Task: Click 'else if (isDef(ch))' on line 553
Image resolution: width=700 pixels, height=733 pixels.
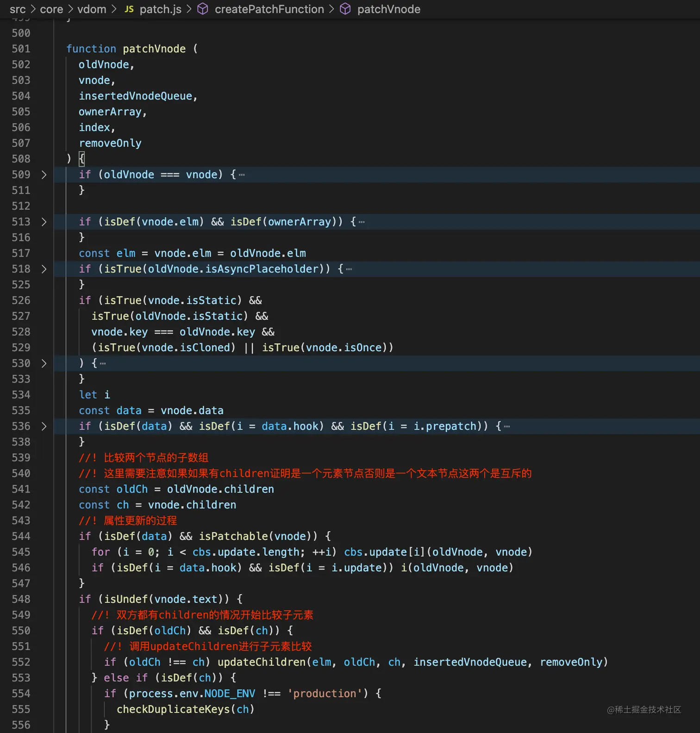Action: (x=163, y=678)
